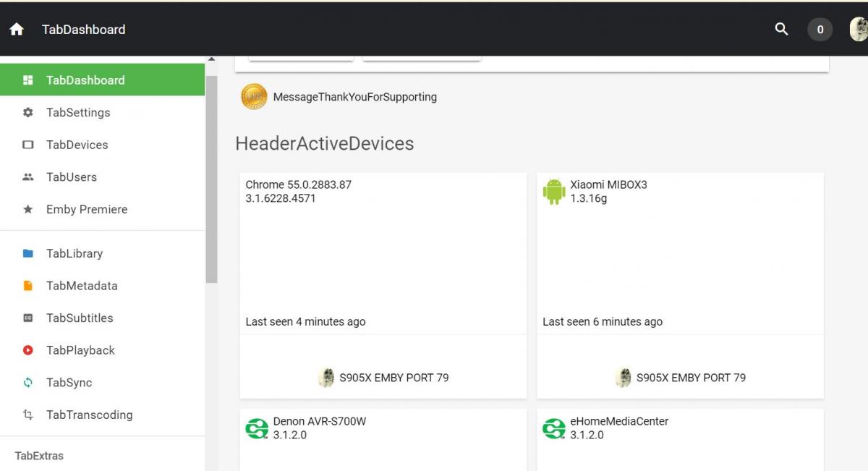868x471 pixels.
Task: Click the gold supporter coin icon
Action: [x=254, y=96]
